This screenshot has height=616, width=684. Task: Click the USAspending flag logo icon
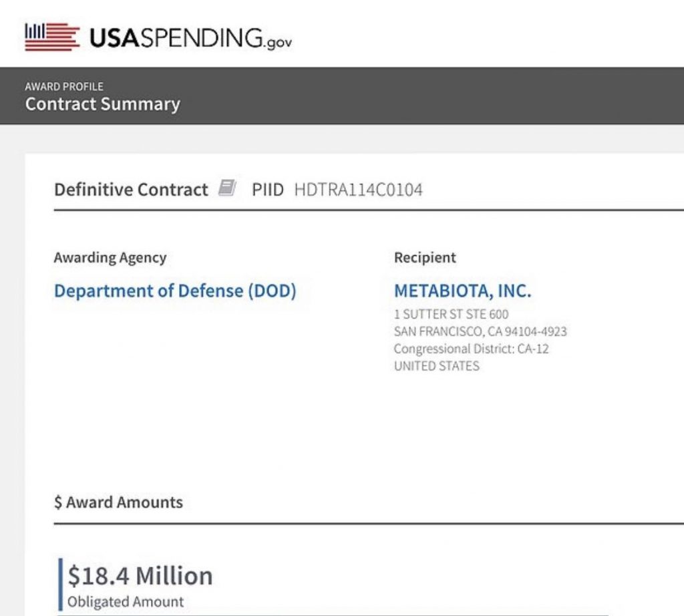(52, 37)
